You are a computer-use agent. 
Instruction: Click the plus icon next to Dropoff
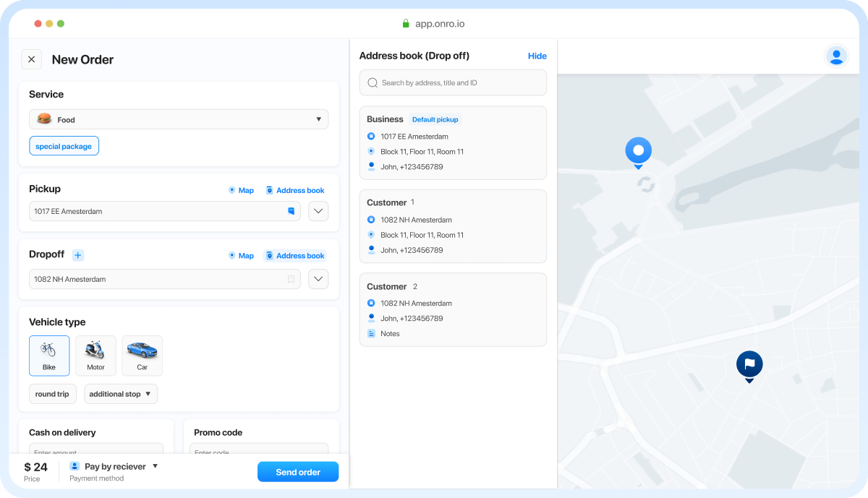[77, 254]
